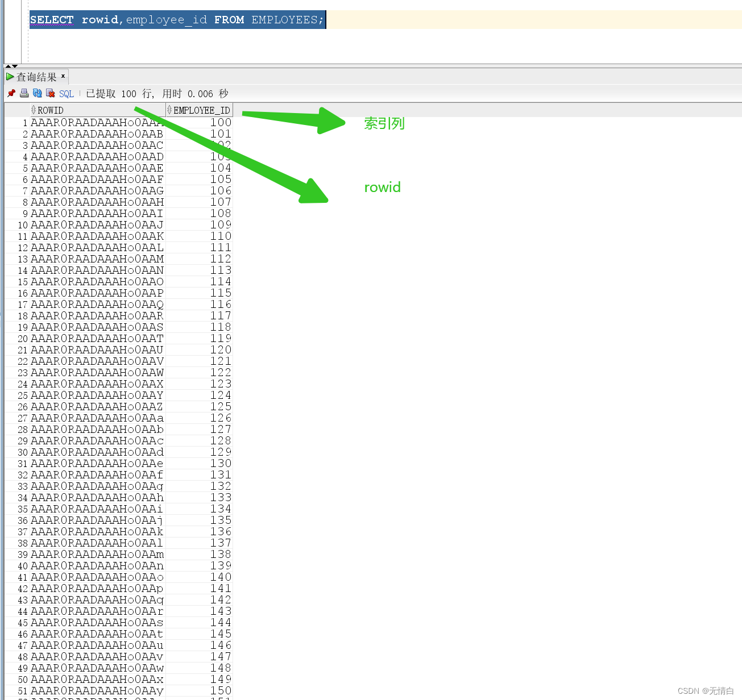Collapse results pane with the down arrow
742x700 pixels.
(15, 66)
